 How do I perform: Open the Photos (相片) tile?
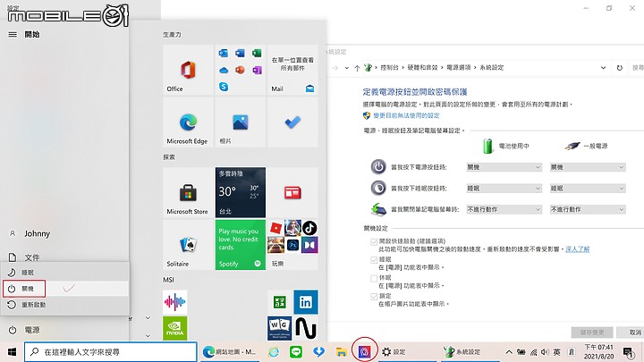pyautogui.click(x=241, y=122)
